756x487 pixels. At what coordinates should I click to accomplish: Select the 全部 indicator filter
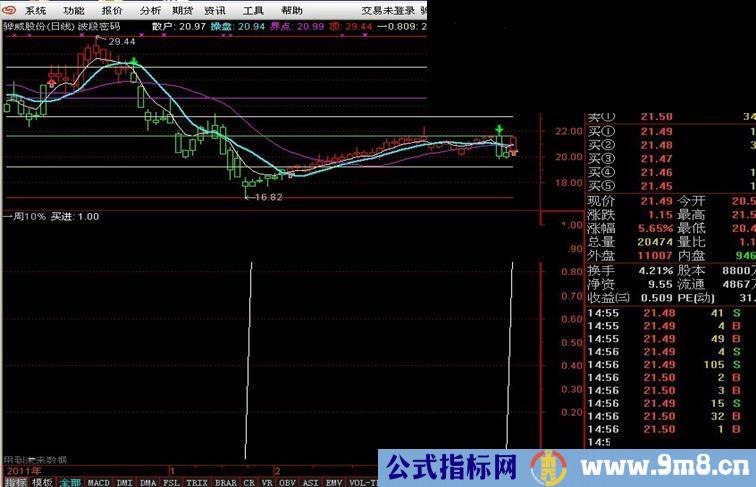(70, 481)
